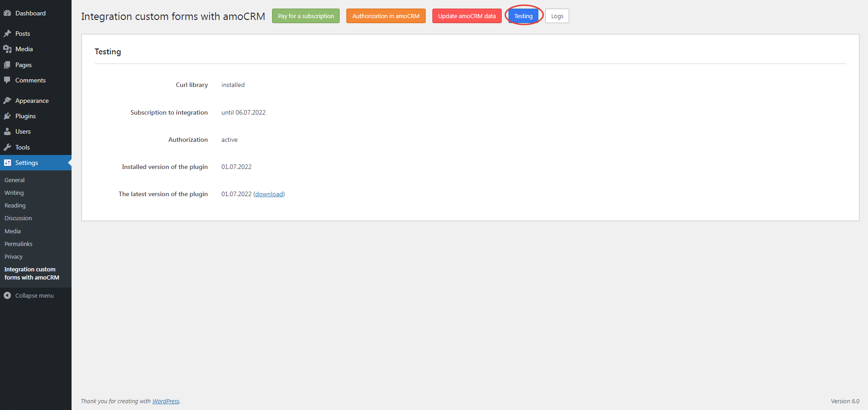
Task: Click the orange Authorization in amoCRM button
Action: pyautogui.click(x=386, y=16)
